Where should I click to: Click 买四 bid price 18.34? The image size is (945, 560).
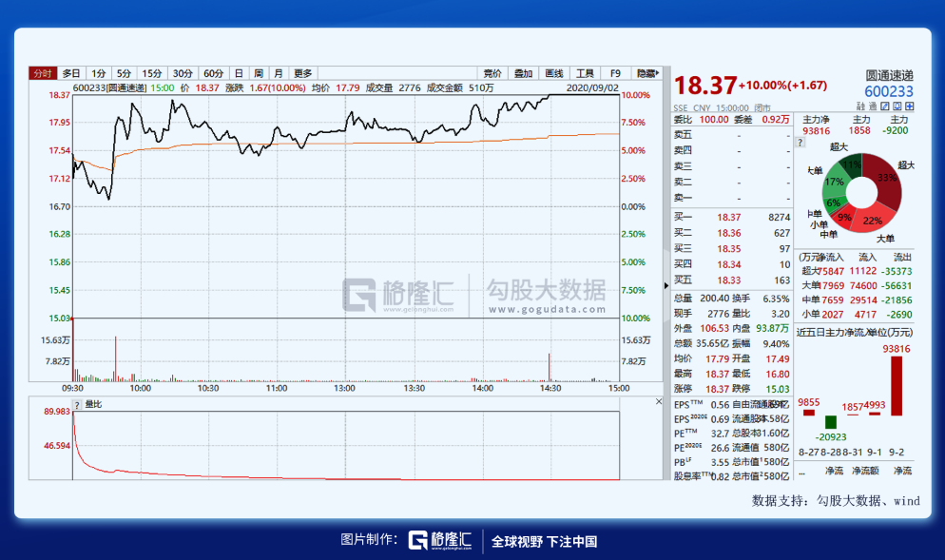point(728,264)
